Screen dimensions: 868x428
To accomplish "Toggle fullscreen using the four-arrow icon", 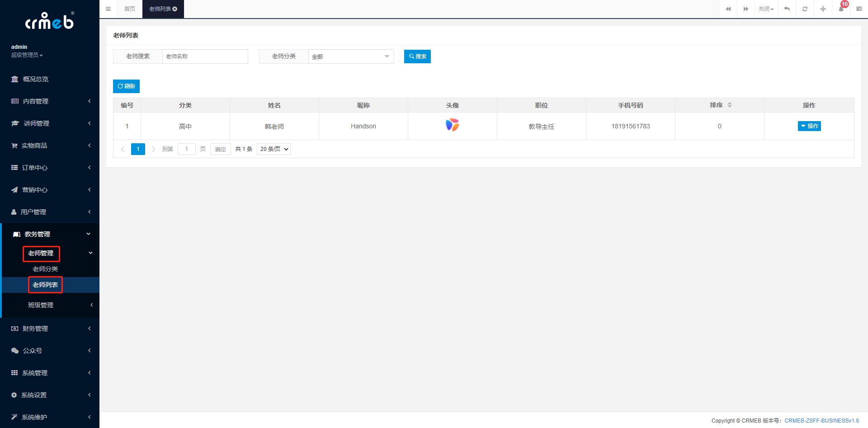I will point(823,9).
